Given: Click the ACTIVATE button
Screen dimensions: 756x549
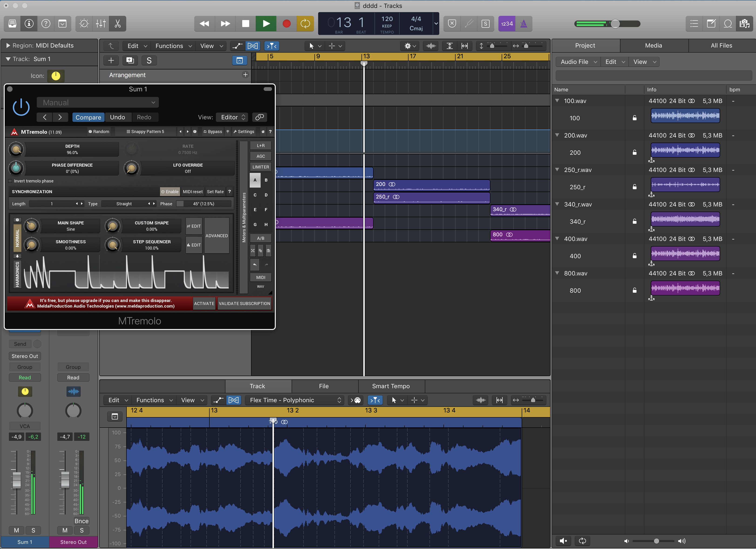Looking at the screenshot, I should click(x=204, y=304).
